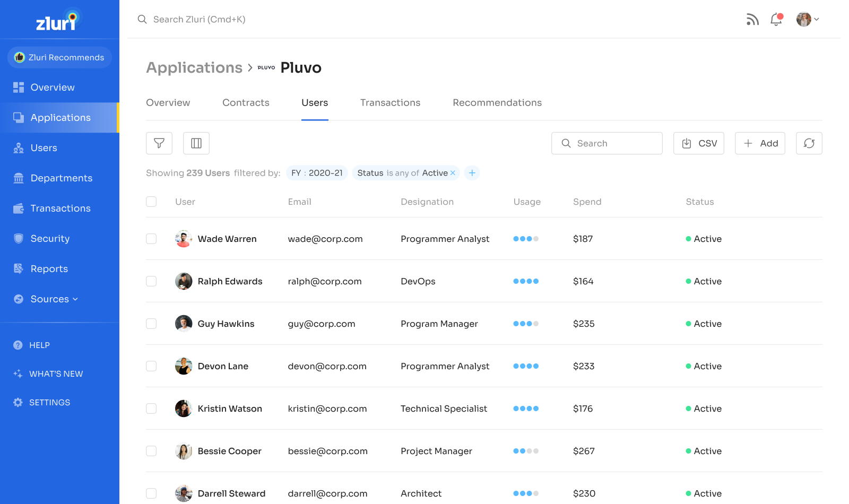Click the FY : 2020-21 filter chip
849x504 pixels.
pyautogui.click(x=317, y=173)
